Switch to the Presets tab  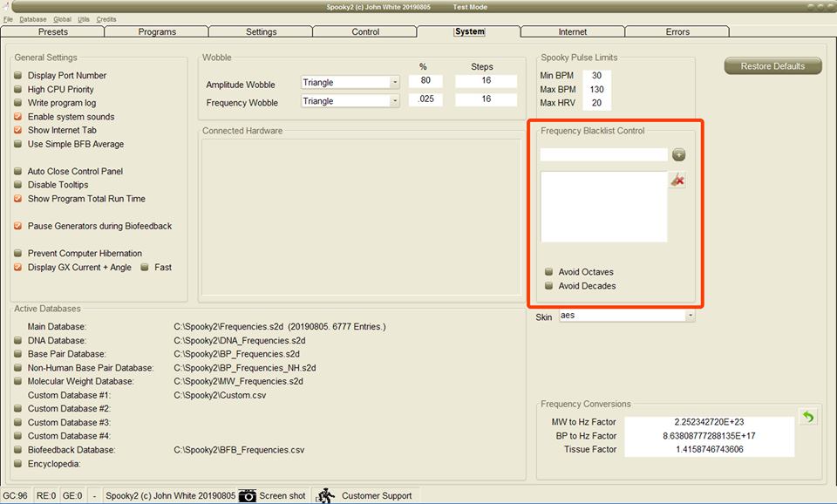click(x=53, y=32)
